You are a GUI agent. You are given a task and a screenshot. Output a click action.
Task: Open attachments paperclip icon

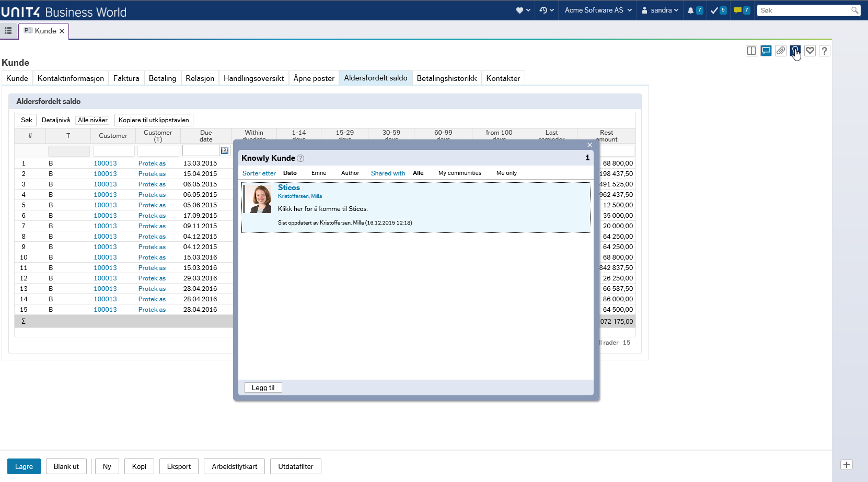(x=781, y=51)
